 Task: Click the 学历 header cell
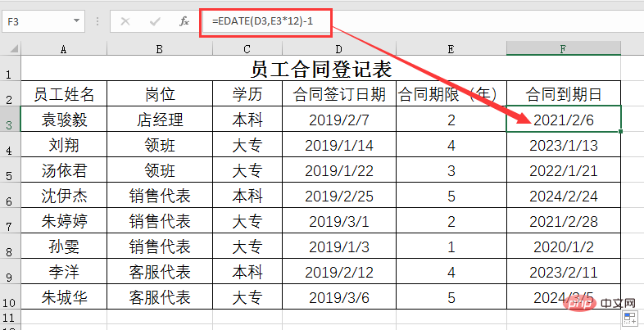pyautogui.click(x=247, y=93)
